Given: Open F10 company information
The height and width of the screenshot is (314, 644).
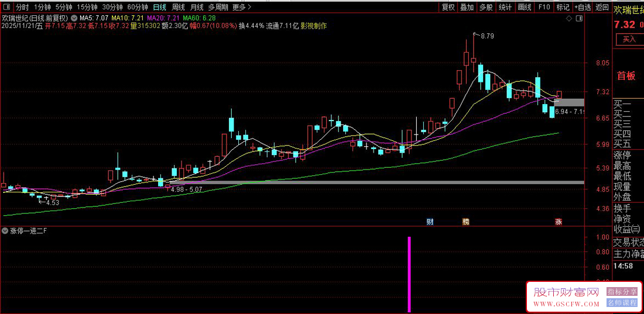Looking at the screenshot, I should point(544,8).
